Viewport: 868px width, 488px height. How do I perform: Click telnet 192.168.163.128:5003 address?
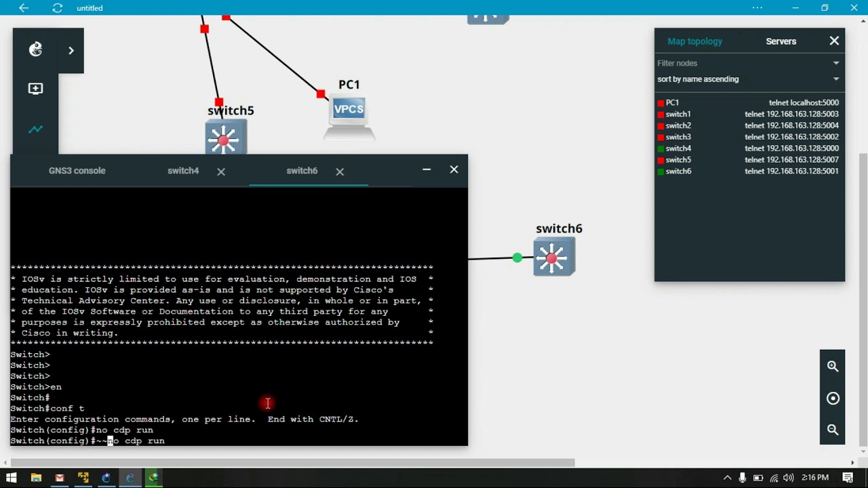click(x=791, y=115)
